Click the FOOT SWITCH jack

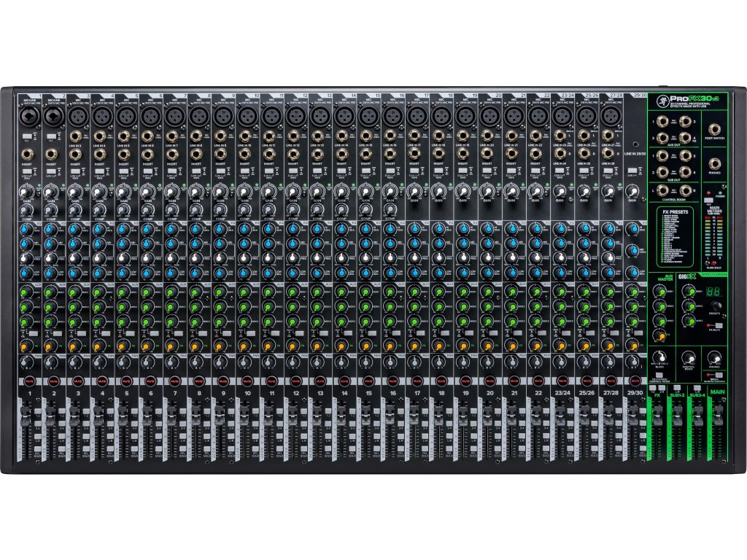(x=715, y=130)
